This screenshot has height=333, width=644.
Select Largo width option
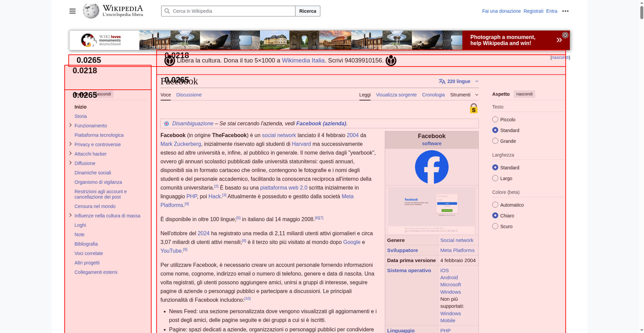click(x=495, y=178)
